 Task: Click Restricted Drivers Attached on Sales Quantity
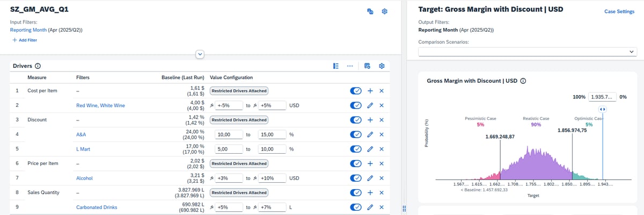[x=239, y=192]
